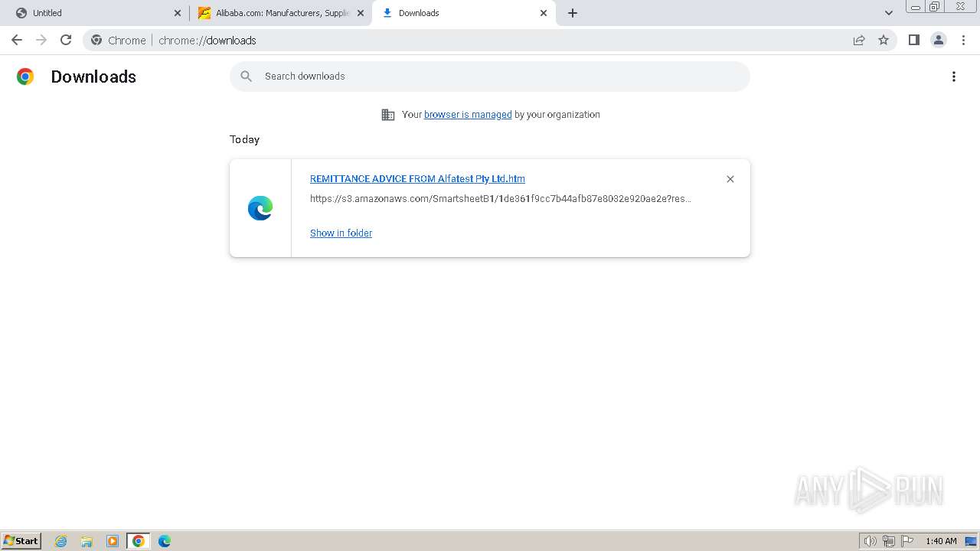This screenshot has width=980, height=551.
Task: Click the organization building icon
Action: coord(388,115)
